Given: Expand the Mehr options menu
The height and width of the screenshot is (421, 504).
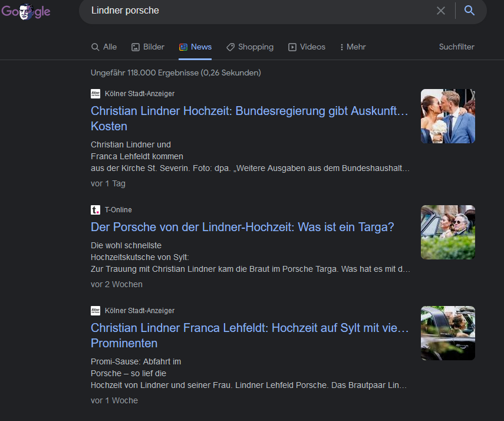Looking at the screenshot, I should point(353,47).
